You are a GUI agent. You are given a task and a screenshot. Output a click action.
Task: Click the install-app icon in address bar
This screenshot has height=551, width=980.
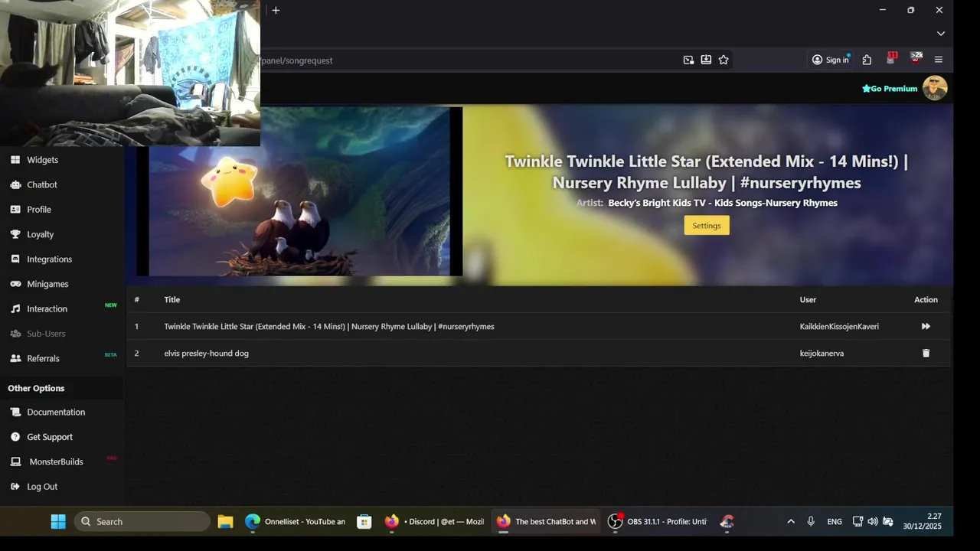(706, 60)
